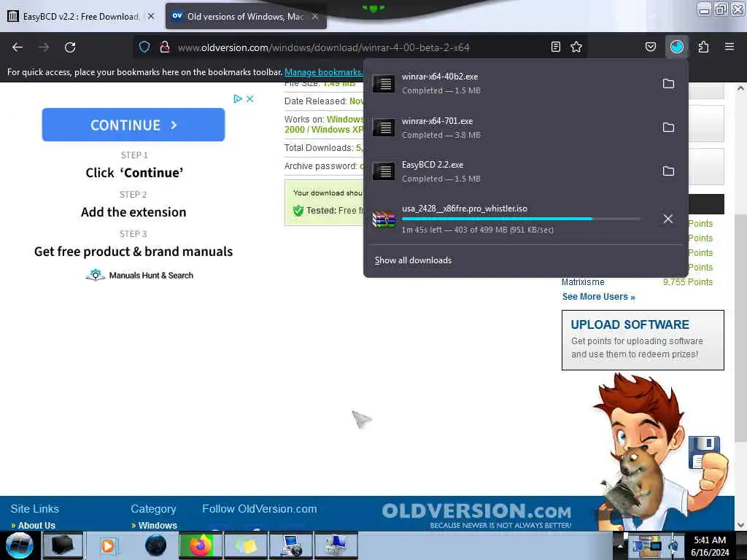Open Firefox application menu
The height and width of the screenshot is (560, 747).
(729, 47)
